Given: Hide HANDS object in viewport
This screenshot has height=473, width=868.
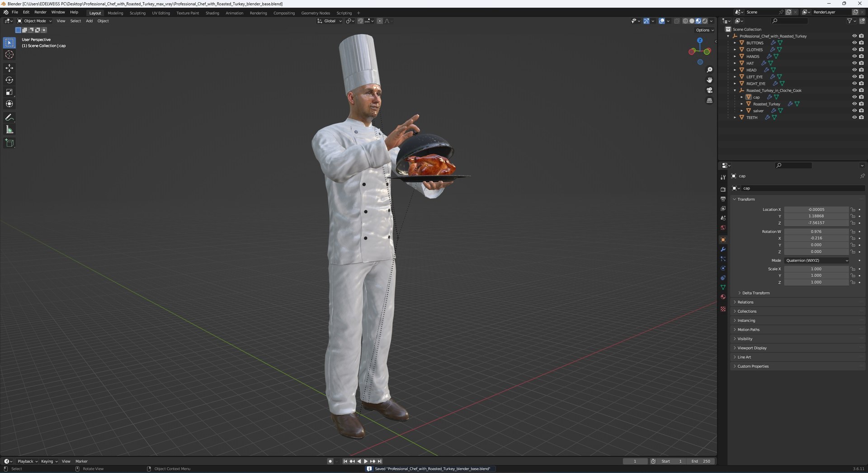Looking at the screenshot, I should [x=854, y=57].
